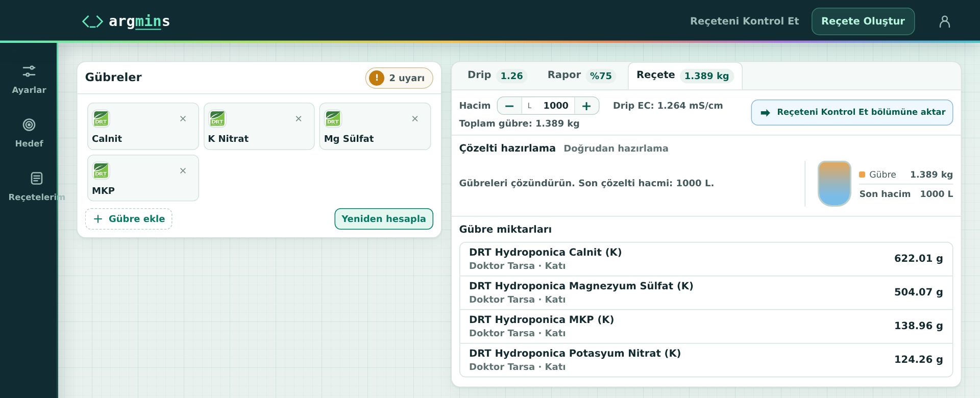
Task: Click the Toplam gübre: 1.389 kg text
Action: click(519, 123)
